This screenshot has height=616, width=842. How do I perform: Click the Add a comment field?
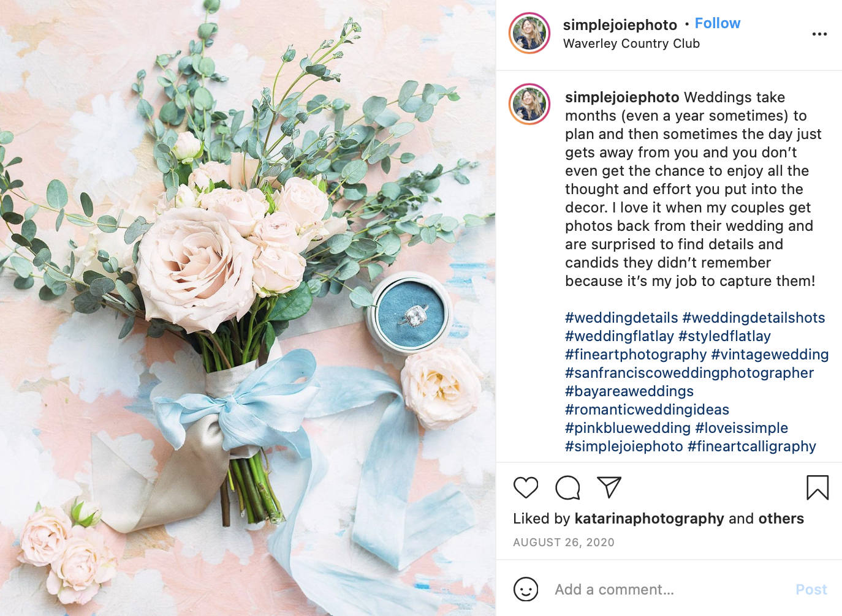click(669, 590)
